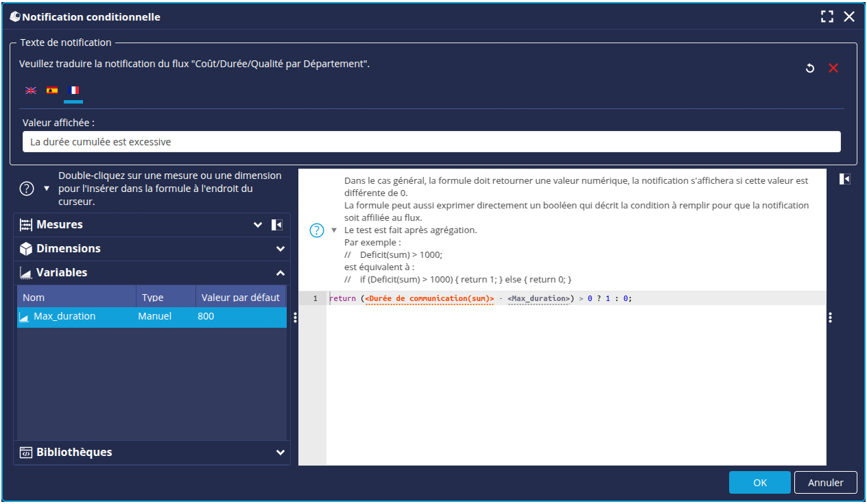
Task: Expand the Dimensions section
Action: click(280, 249)
